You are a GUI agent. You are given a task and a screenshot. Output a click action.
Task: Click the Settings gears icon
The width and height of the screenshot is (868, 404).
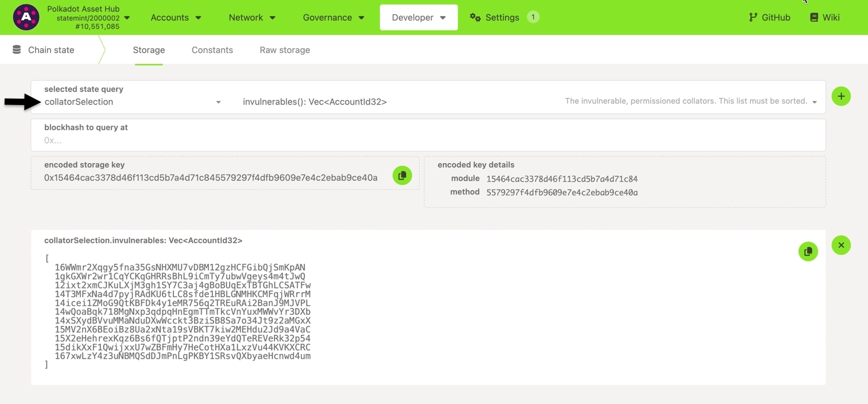(475, 17)
